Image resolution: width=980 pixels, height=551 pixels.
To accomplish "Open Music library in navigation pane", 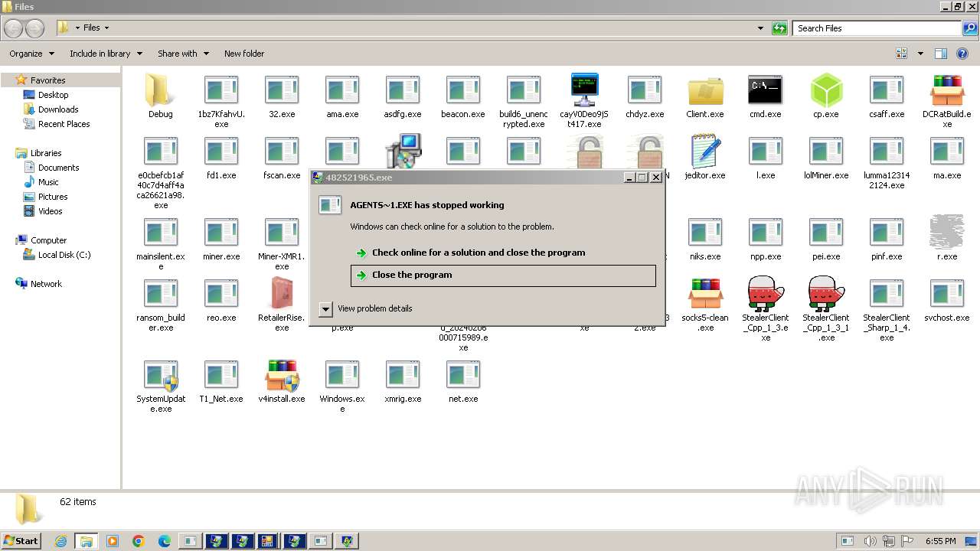I will pyautogui.click(x=48, y=182).
